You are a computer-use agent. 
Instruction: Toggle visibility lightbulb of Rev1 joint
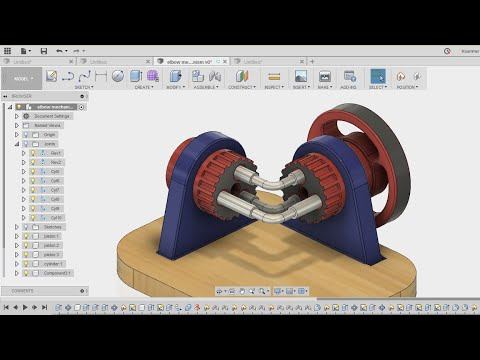[x=33, y=153]
